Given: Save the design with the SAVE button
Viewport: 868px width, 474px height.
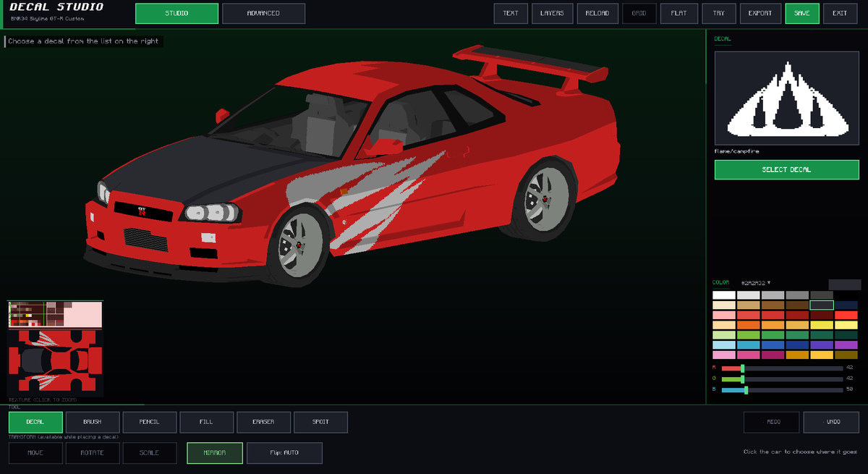Looking at the screenshot, I should point(802,13).
